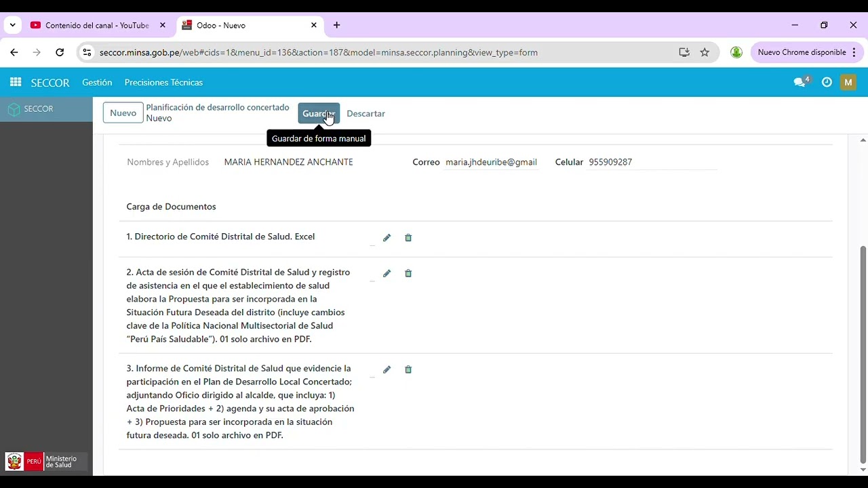Go back in browser history
This screenshot has width=868, height=488.
click(14, 52)
